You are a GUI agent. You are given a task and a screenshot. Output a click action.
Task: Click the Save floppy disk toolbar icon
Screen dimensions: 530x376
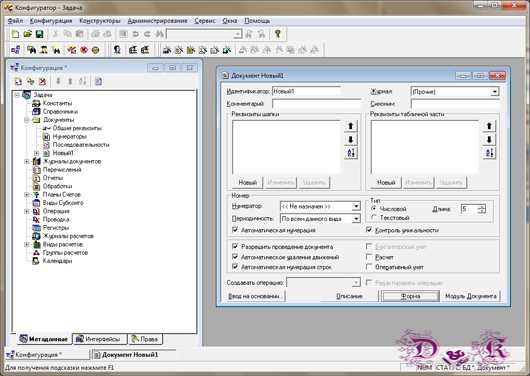pyautogui.click(x=40, y=34)
